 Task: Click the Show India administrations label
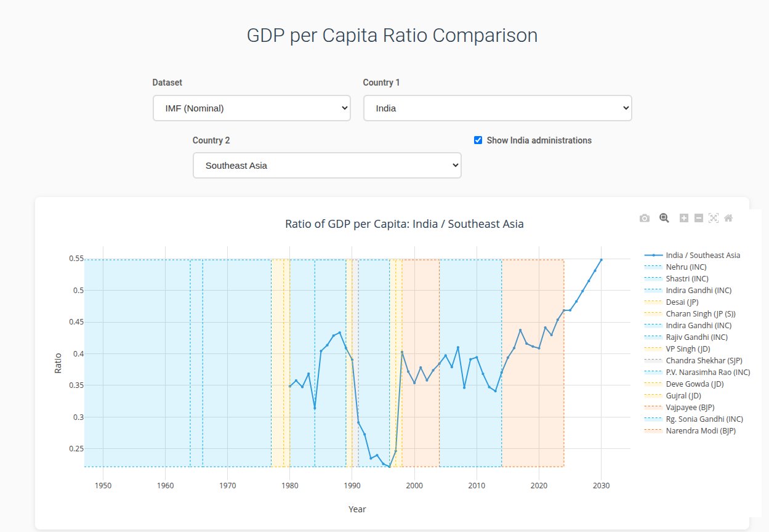point(539,140)
